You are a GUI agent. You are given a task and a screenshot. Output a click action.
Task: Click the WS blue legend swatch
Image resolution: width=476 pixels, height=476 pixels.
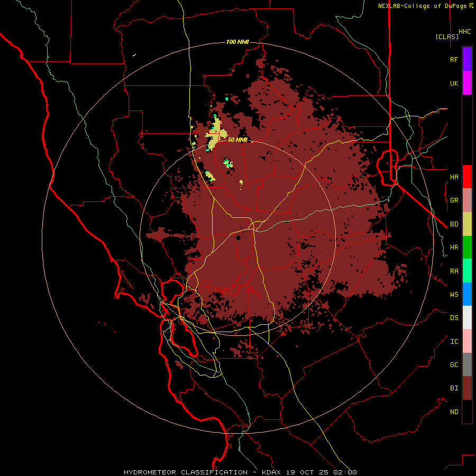click(x=467, y=294)
